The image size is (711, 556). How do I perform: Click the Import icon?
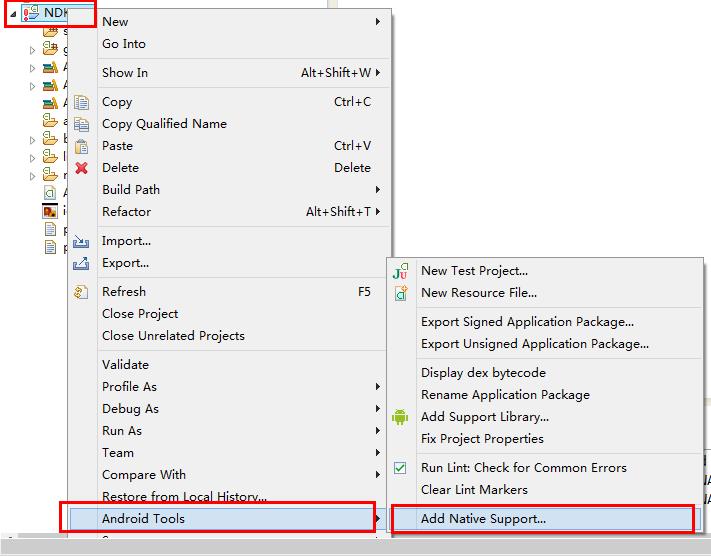coord(81,241)
